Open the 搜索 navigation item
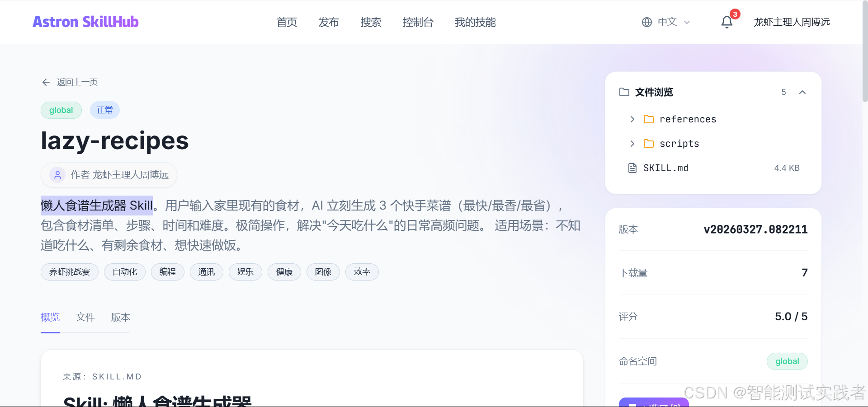 pyautogui.click(x=371, y=22)
